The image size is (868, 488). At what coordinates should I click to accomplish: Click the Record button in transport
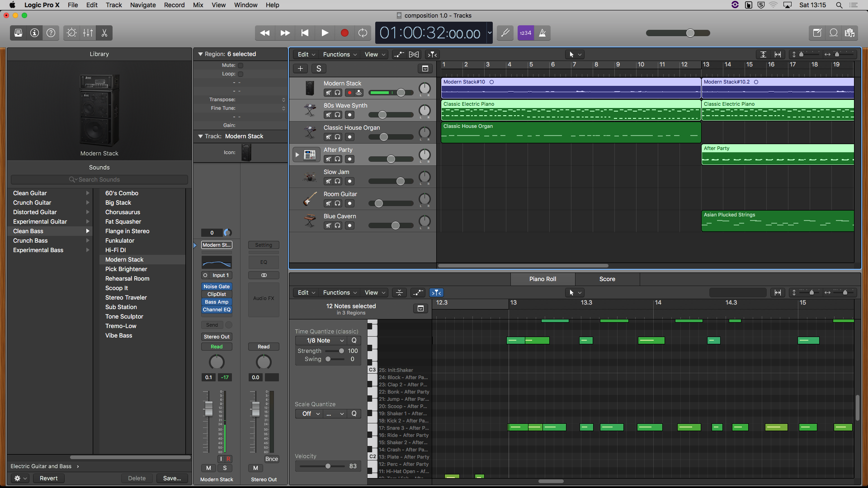coord(344,33)
